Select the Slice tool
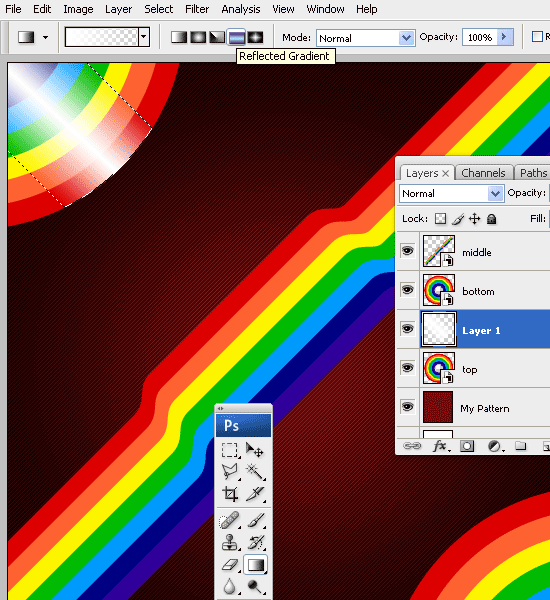This screenshot has width=550, height=600. pyautogui.click(x=255, y=494)
